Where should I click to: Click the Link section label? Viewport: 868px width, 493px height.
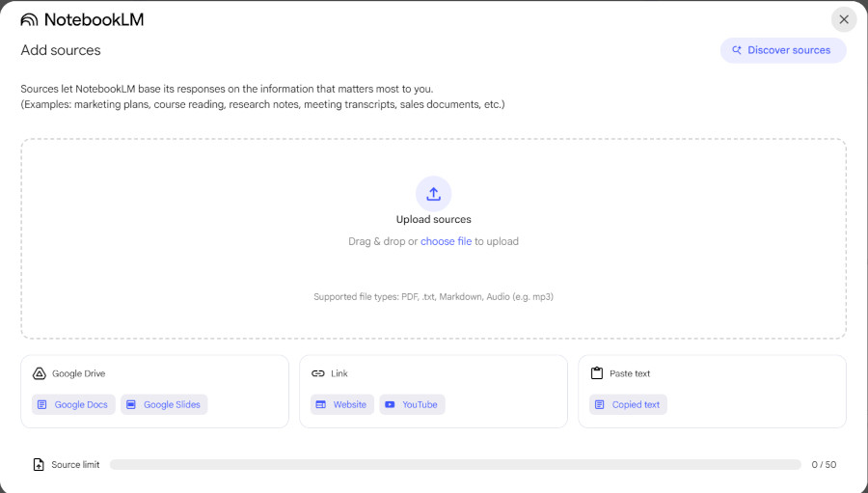pyautogui.click(x=339, y=373)
